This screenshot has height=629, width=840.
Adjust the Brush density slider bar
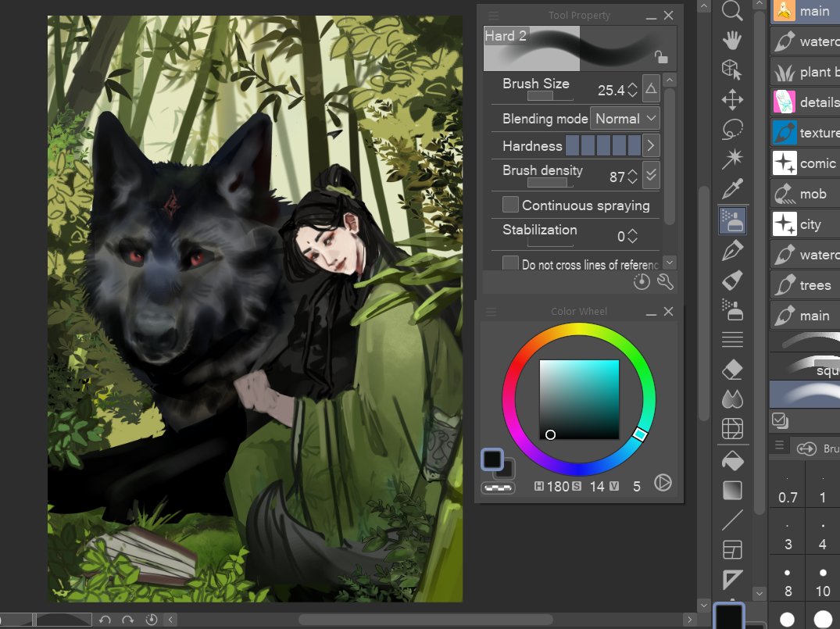tap(549, 183)
